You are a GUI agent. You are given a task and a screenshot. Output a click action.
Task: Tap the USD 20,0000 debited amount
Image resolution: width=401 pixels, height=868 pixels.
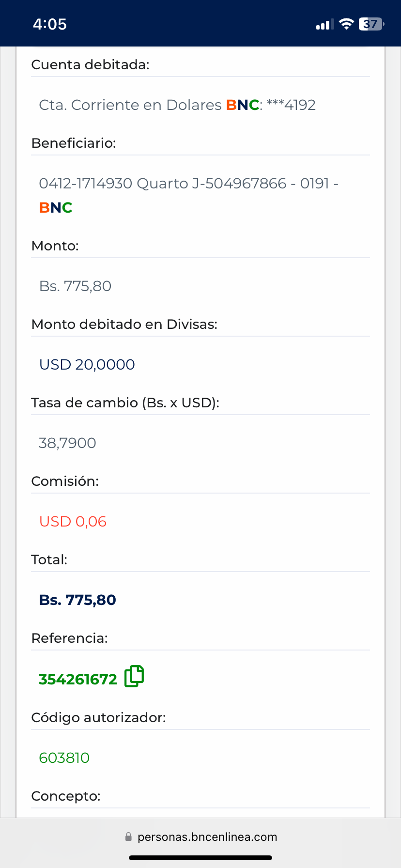[x=87, y=365]
